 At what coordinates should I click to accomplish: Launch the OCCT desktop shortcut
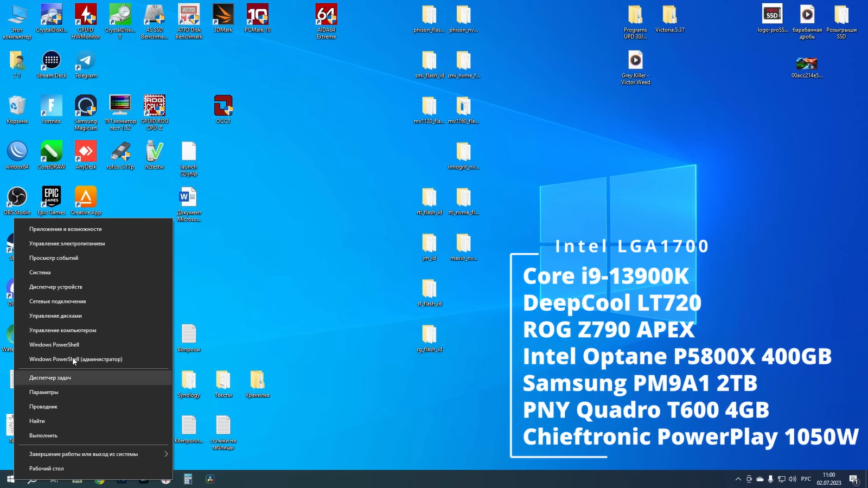pyautogui.click(x=223, y=107)
